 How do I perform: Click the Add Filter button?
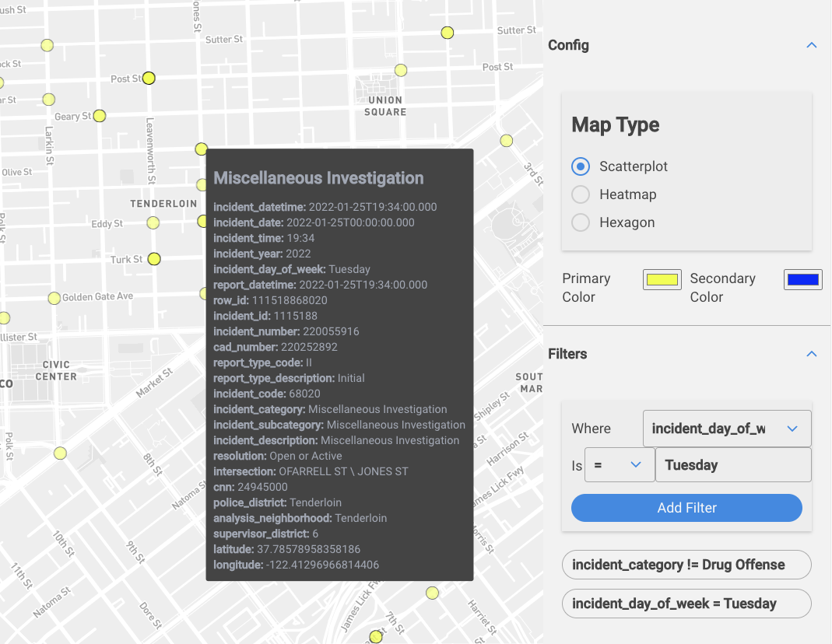(x=686, y=508)
